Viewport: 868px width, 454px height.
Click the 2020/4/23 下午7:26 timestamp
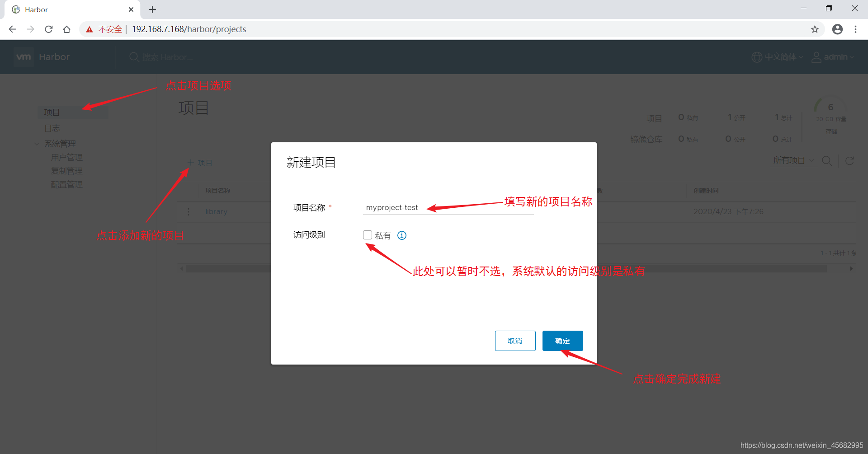pos(728,211)
